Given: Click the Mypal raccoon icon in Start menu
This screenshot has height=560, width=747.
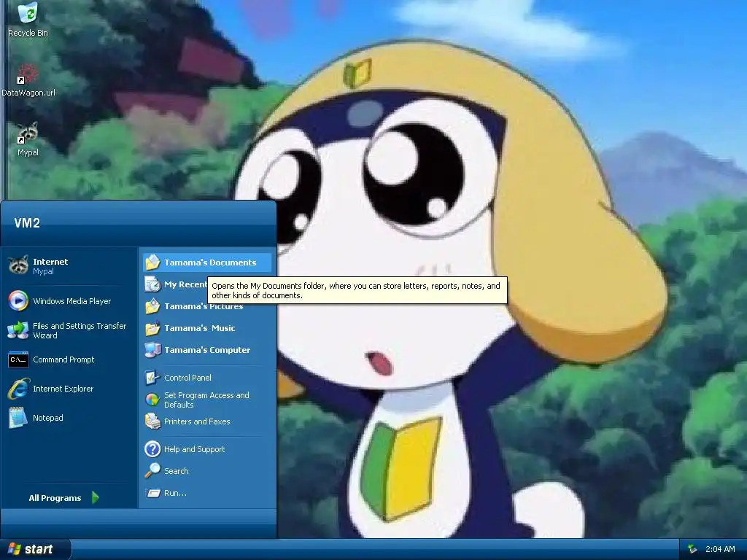Looking at the screenshot, I should (x=18, y=265).
